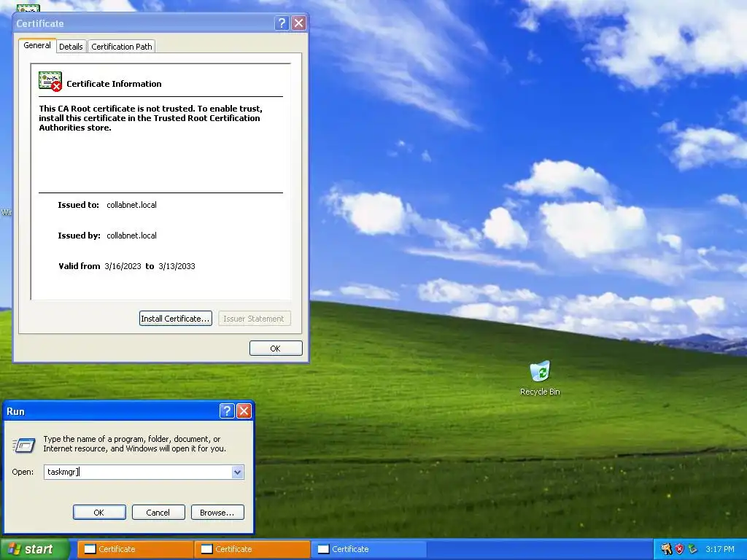The width and height of the screenshot is (747, 560).
Task: Select the blue active Certificate taskbar button
Action: tap(368, 549)
